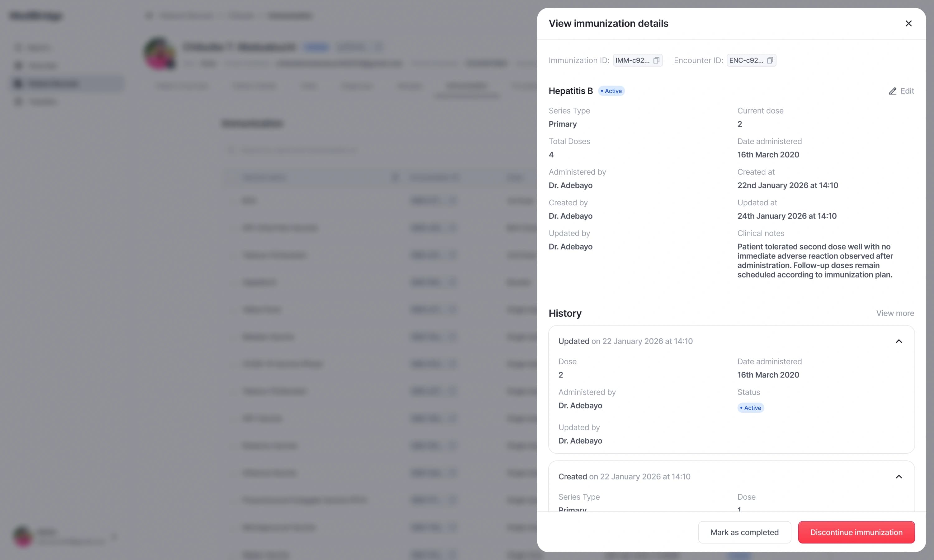Viewport: 934px width, 560px height.
Task: Click the IMM-c92... ID chip
Action: 637,60
